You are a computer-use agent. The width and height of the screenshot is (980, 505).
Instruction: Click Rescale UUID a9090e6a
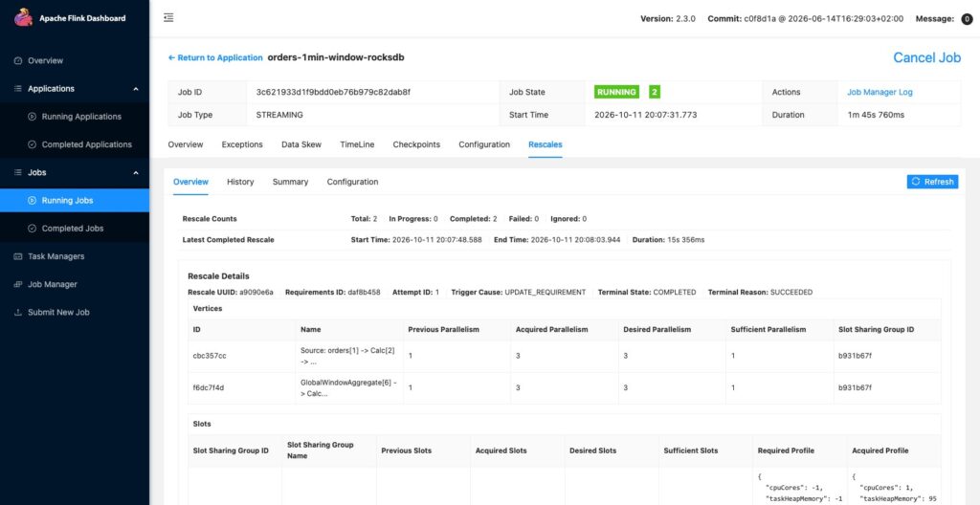256,292
